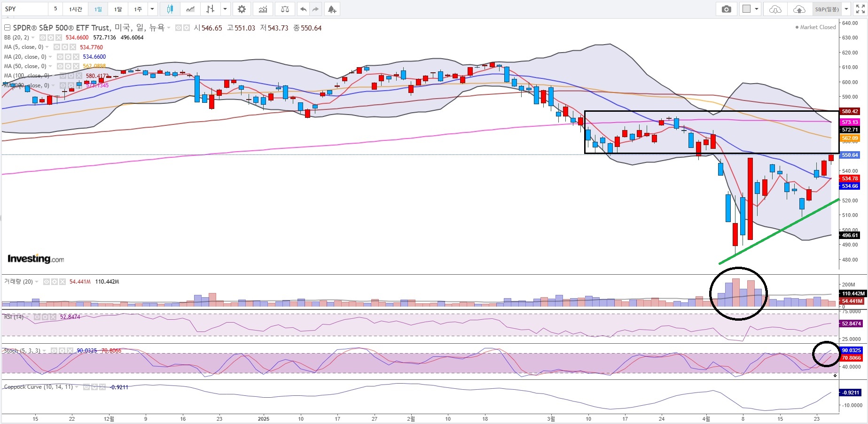This screenshot has width=868, height=424.
Task: Expand MA (5, close, 0) legend arrow
Action: click(x=47, y=47)
